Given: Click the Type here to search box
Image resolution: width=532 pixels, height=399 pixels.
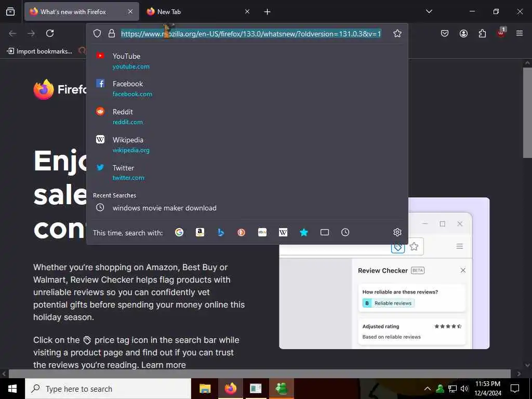Looking at the screenshot, I should tap(108, 389).
